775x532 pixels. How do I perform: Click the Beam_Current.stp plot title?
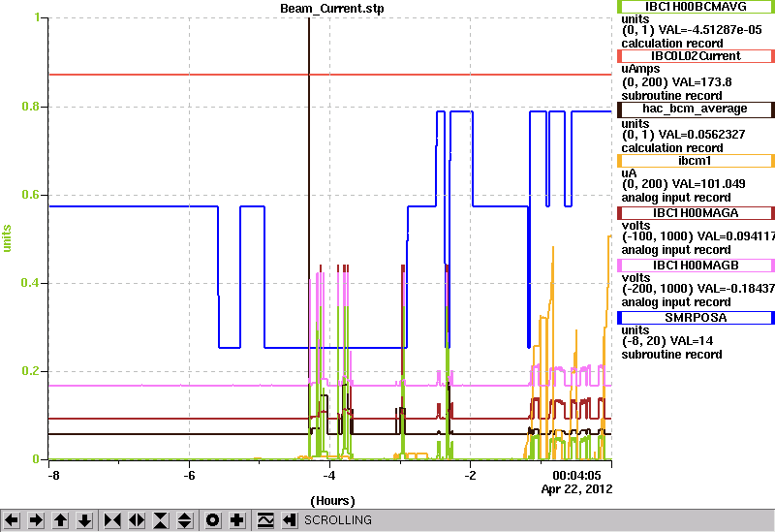(331, 9)
